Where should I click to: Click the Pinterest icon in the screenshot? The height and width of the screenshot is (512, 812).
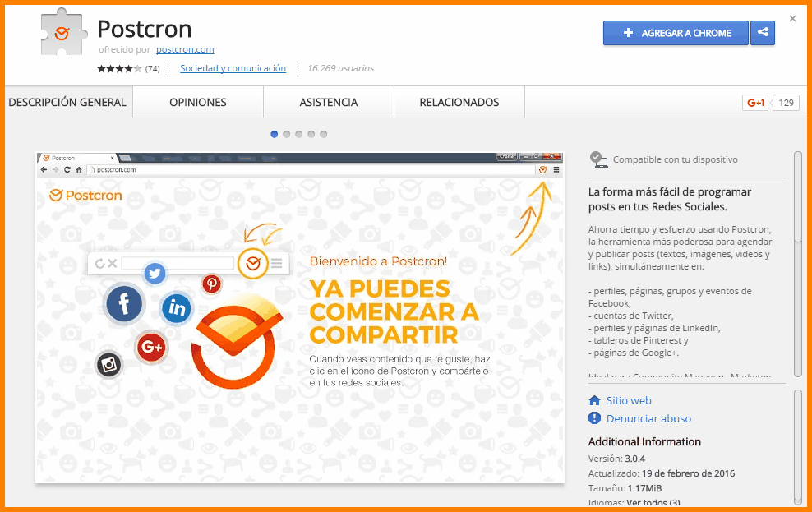[211, 284]
